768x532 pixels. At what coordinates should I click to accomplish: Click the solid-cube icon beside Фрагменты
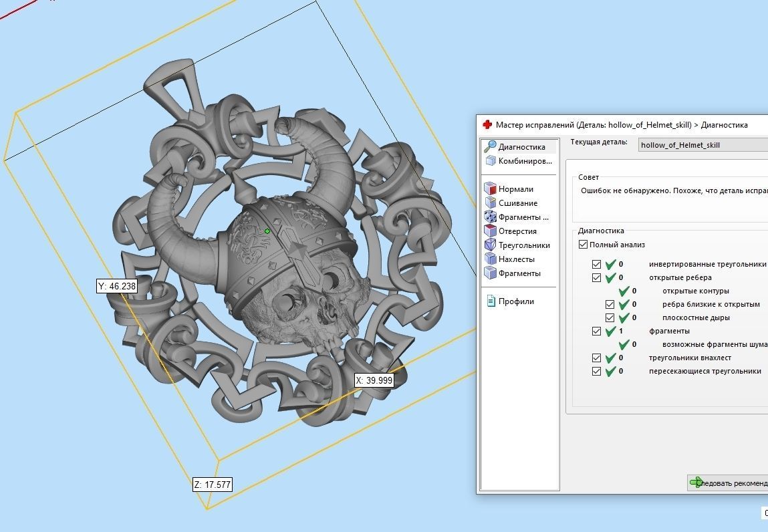491,273
